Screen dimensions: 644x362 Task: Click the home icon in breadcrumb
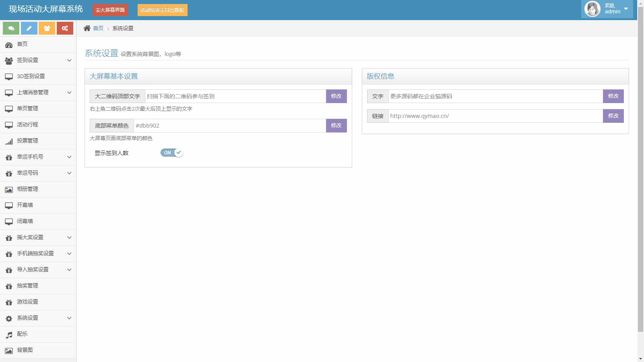point(87,28)
